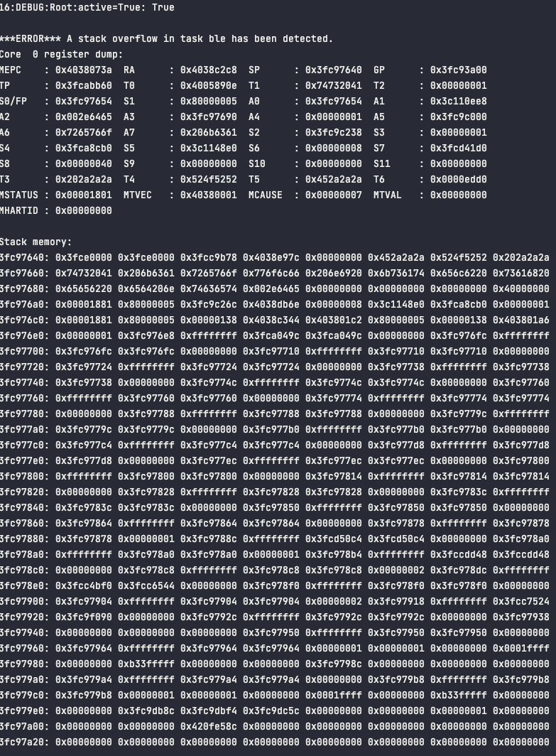Select the S8 register value 0x00000040
This screenshot has width=556, height=756.
[x=83, y=164]
